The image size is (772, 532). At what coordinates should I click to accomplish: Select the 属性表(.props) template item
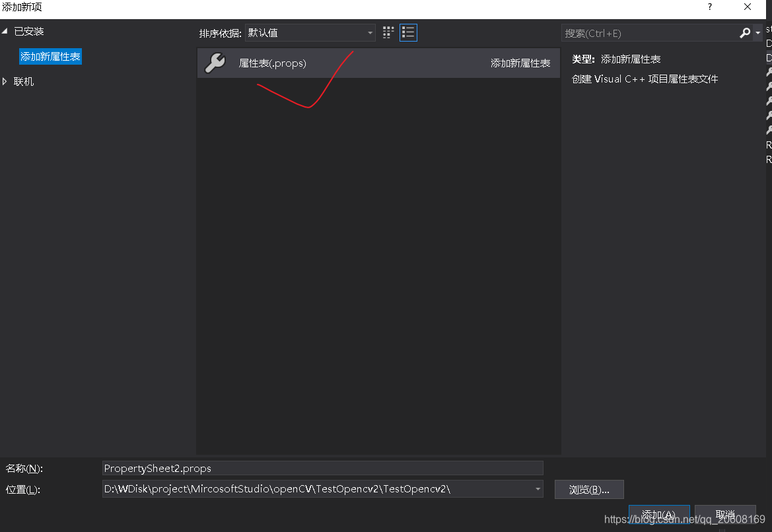(378, 63)
